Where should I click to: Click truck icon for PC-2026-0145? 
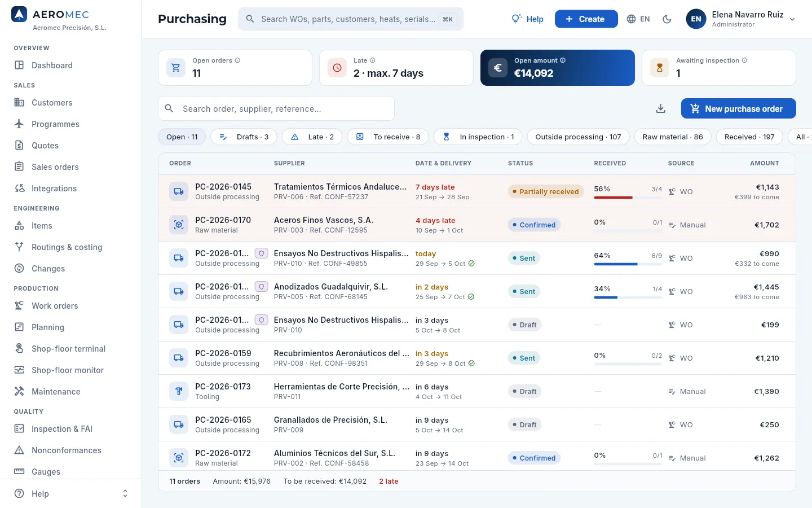pyautogui.click(x=179, y=191)
